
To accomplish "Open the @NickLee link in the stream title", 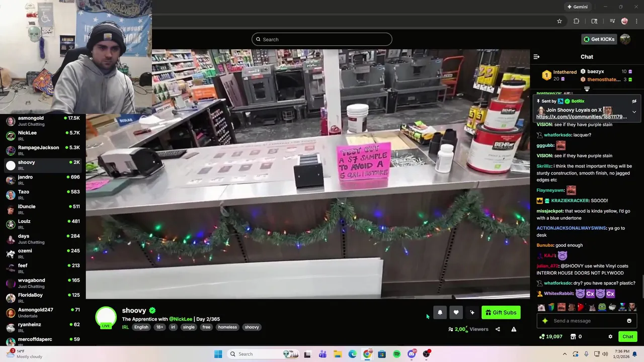I will pyautogui.click(x=181, y=319).
